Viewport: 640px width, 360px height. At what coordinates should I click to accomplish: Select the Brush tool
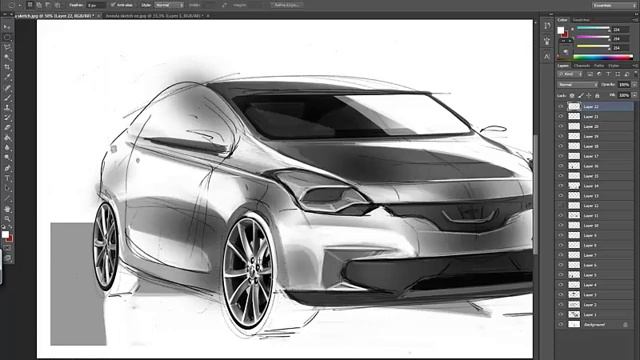pyautogui.click(x=7, y=98)
